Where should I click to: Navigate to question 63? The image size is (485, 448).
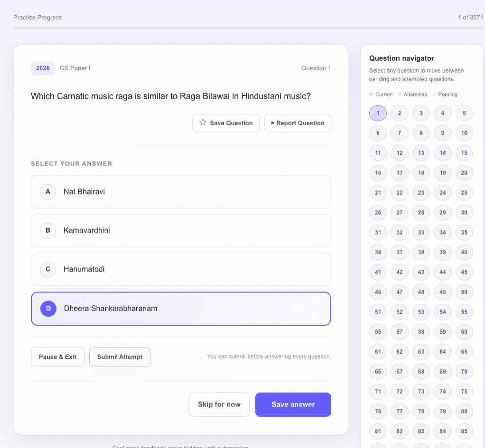(421, 352)
